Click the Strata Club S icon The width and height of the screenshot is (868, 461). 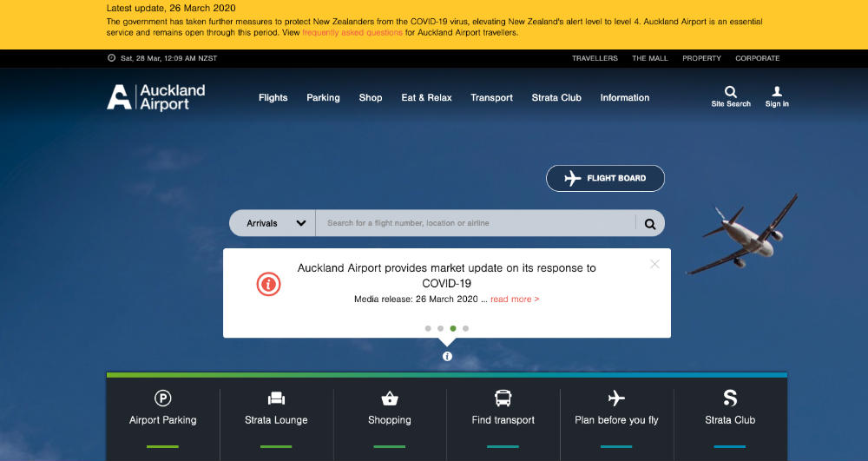[x=730, y=398]
